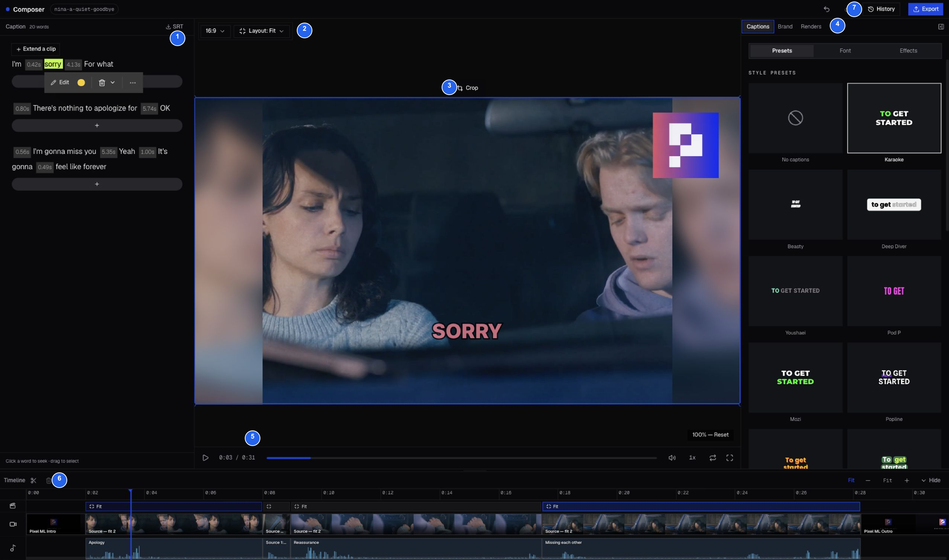Open more options for selected word
The width and height of the screenshot is (949, 560).
[133, 83]
